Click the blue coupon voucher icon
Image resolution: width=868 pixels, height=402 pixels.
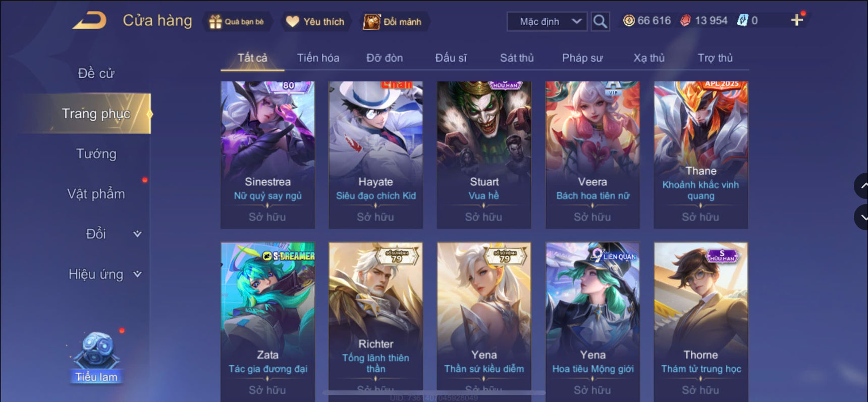pyautogui.click(x=742, y=21)
